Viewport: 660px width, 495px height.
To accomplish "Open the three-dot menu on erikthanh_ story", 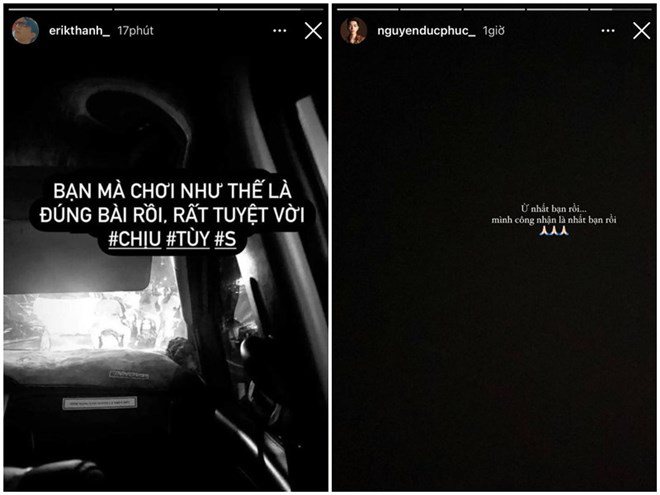I will pos(279,30).
